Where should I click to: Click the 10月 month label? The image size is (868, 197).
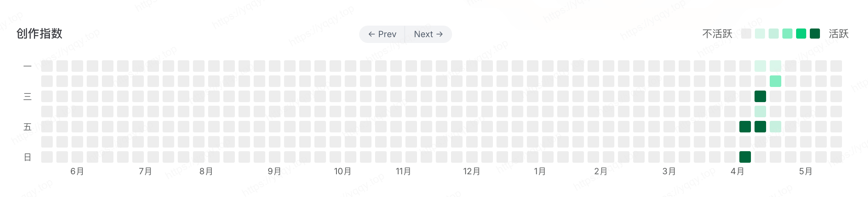342,171
